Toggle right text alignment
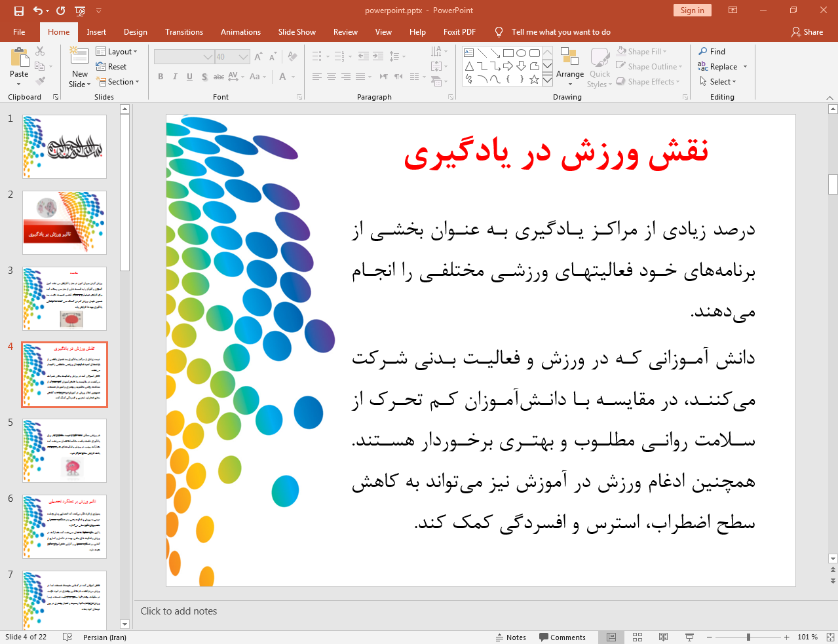This screenshot has width=838, height=644. (345, 77)
